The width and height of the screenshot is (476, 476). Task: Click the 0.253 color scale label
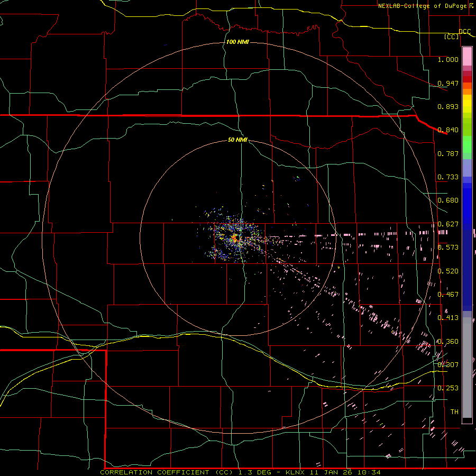(x=448, y=388)
